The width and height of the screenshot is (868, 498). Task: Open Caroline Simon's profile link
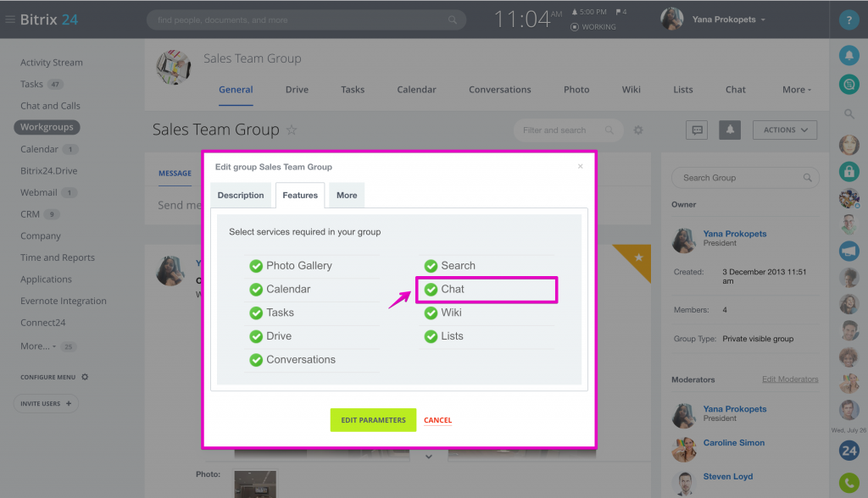point(733,443)
